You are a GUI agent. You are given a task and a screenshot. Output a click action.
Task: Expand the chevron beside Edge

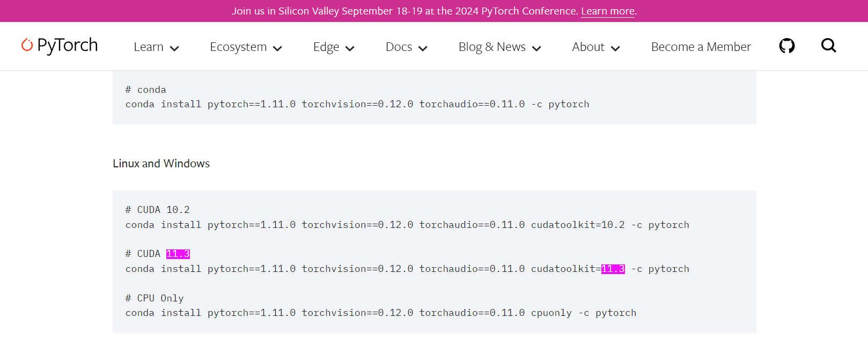click(350, 48)
